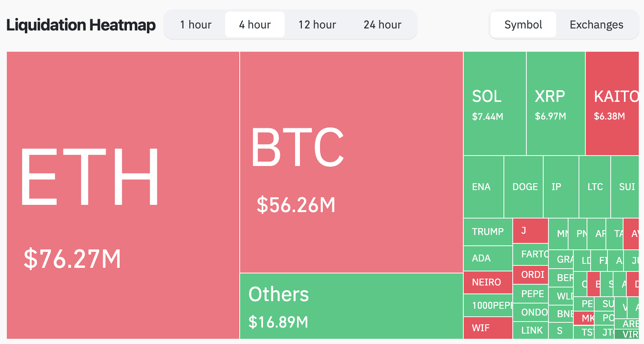Click the DOGE heatmap cell

524,187
